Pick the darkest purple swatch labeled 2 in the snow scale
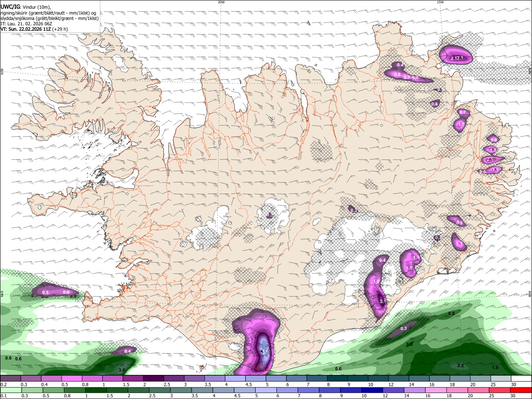The height and width of the screenshot is (399, 532). click(x=153, y=379)
